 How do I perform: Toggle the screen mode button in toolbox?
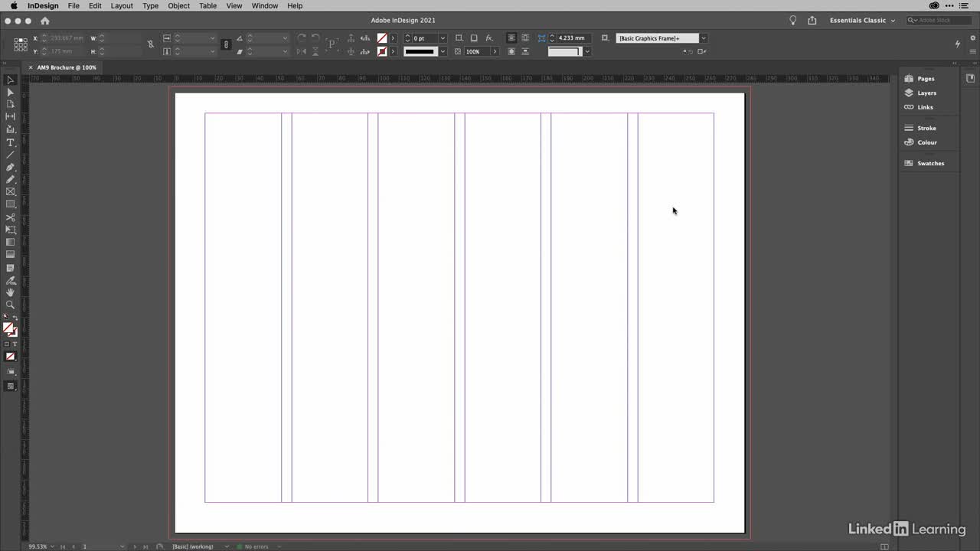11,386
